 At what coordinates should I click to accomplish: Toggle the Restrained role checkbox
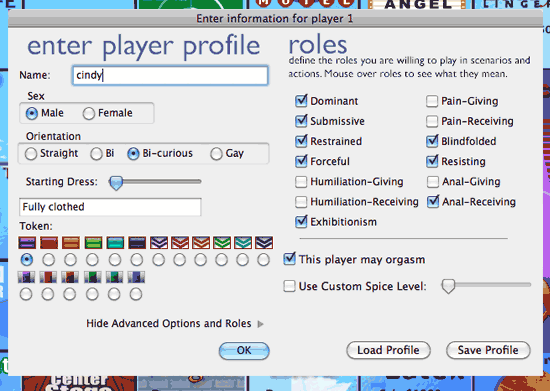[x=301, y=141]
